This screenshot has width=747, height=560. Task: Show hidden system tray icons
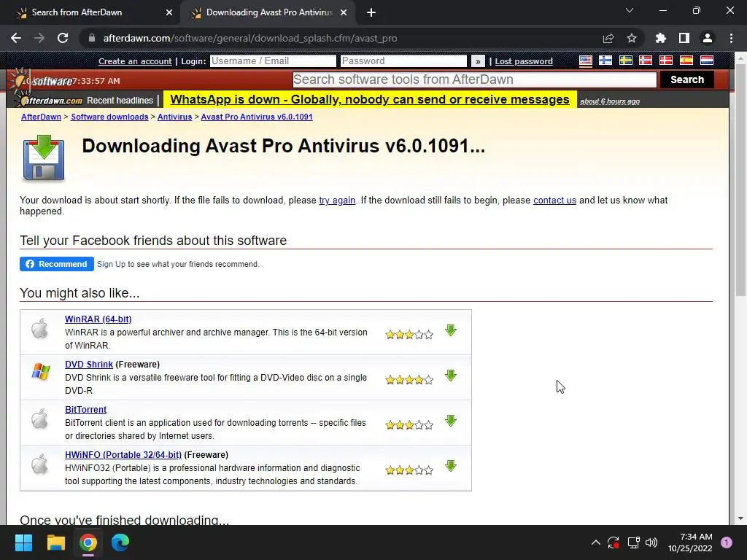[595, 542]
